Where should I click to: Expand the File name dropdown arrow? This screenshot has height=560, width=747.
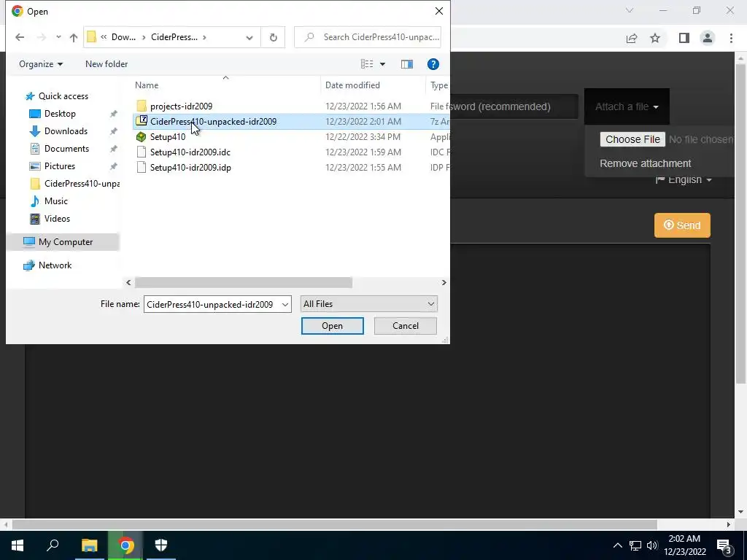point(285,304)
